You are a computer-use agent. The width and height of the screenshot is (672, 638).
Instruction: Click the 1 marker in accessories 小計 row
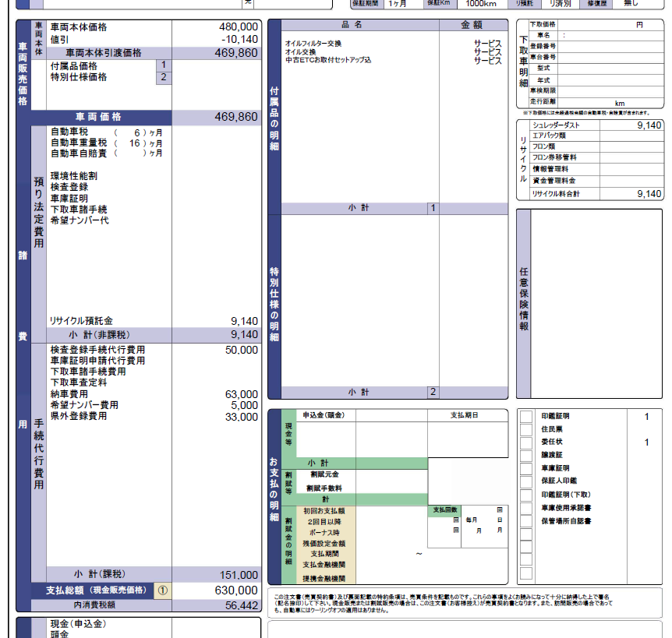[x=433, y=208]
